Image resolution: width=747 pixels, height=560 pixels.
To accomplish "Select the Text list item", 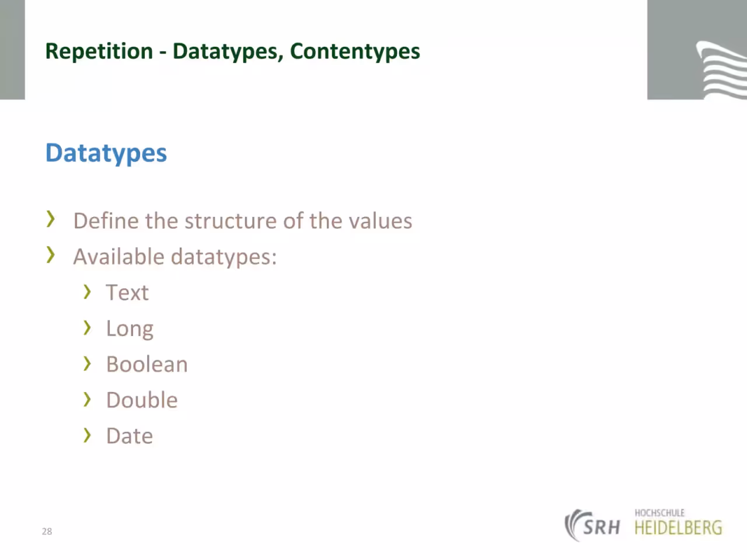I will [127, 292].
